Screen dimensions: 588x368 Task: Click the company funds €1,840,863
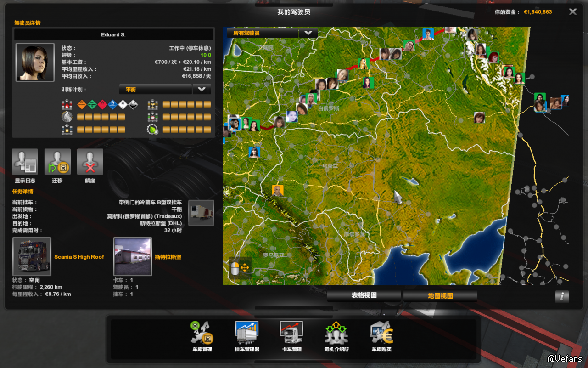coord(538,12)
